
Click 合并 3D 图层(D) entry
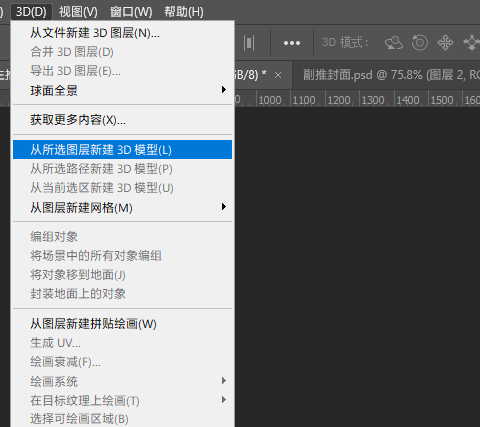point(123,52)
